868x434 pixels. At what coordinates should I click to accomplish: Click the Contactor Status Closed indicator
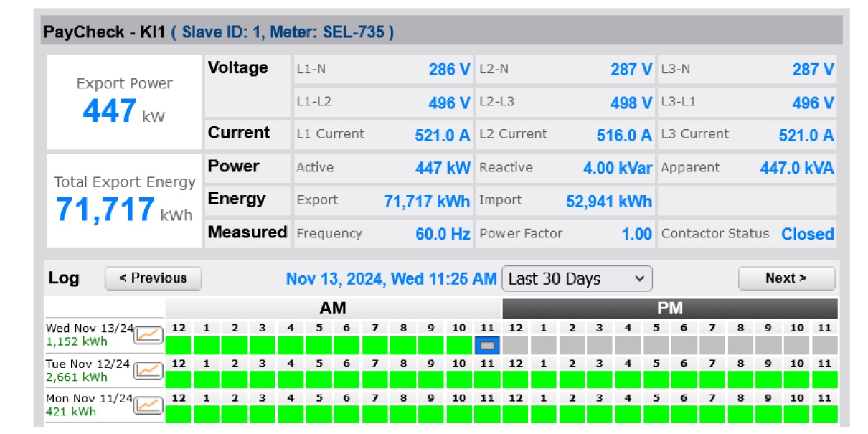coord(806,233)
